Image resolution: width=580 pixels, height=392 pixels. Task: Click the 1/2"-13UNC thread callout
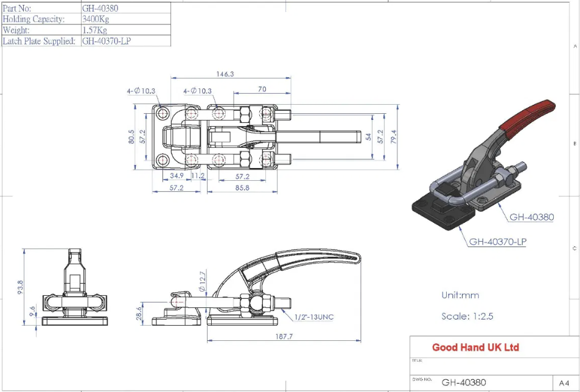pyautogui.click(x=314, y=317)
